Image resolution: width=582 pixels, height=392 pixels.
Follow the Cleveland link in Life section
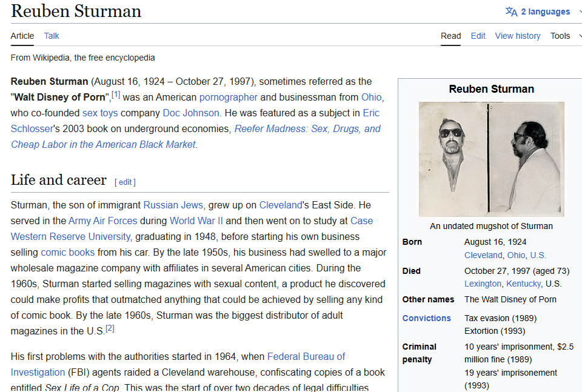point(281,205)
